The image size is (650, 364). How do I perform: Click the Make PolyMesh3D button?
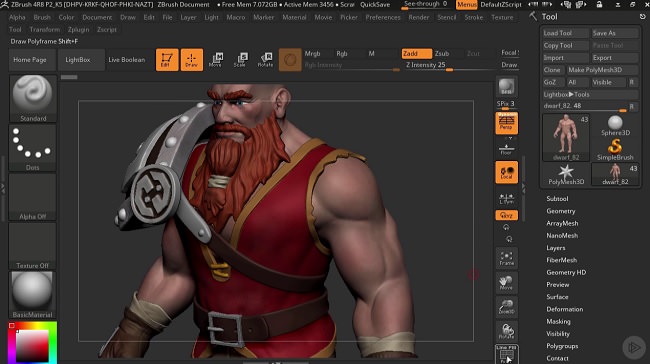click(602, 70)
